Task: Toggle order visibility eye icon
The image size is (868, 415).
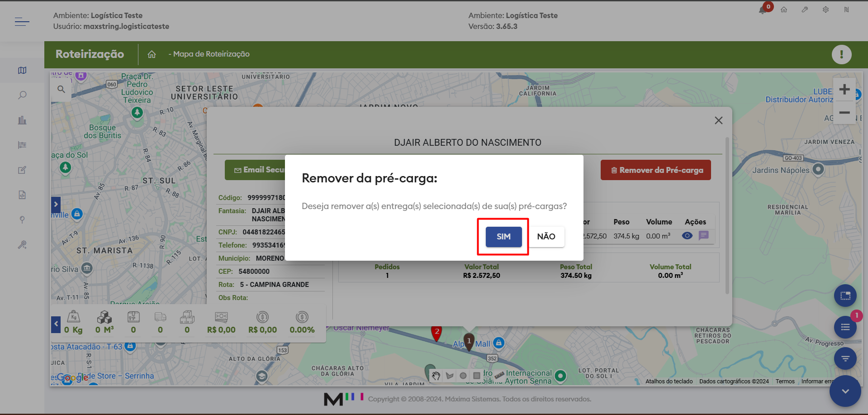Action: tap(687, 235)
